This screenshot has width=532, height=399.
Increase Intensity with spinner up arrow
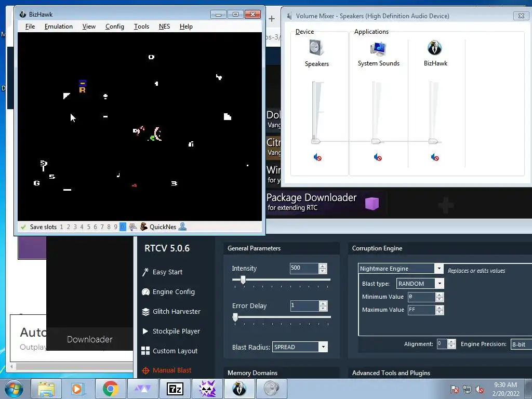click(323, 266)
